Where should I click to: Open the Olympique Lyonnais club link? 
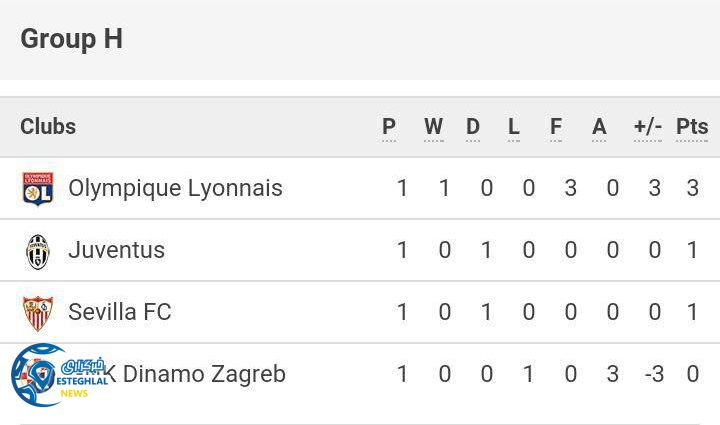[175, 188]
